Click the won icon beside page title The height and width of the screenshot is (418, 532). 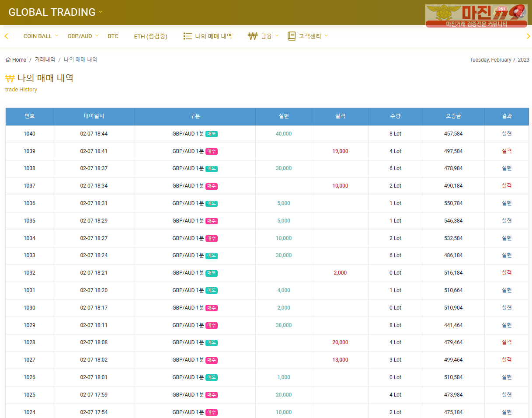coord(10,78)
